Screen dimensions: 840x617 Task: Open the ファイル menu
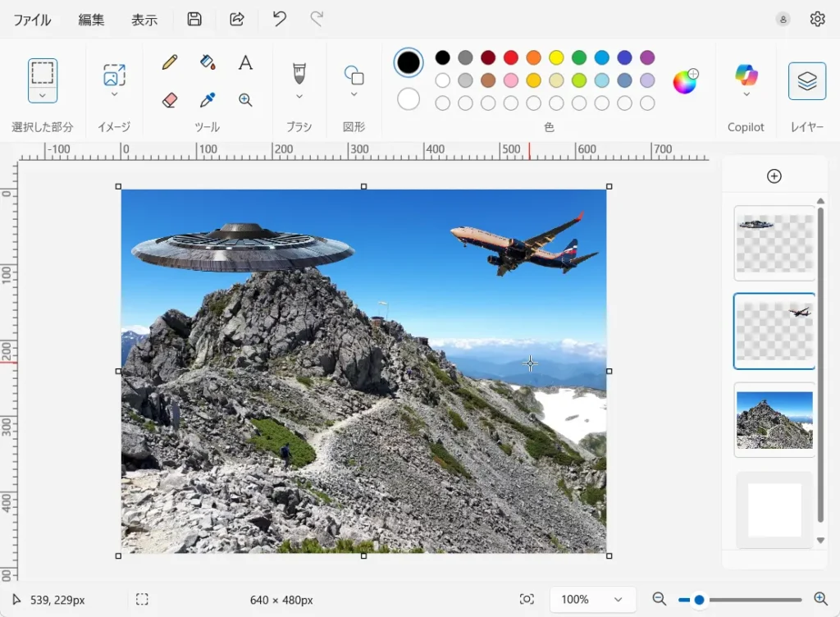pyautogui.click(x=32, y=20)
